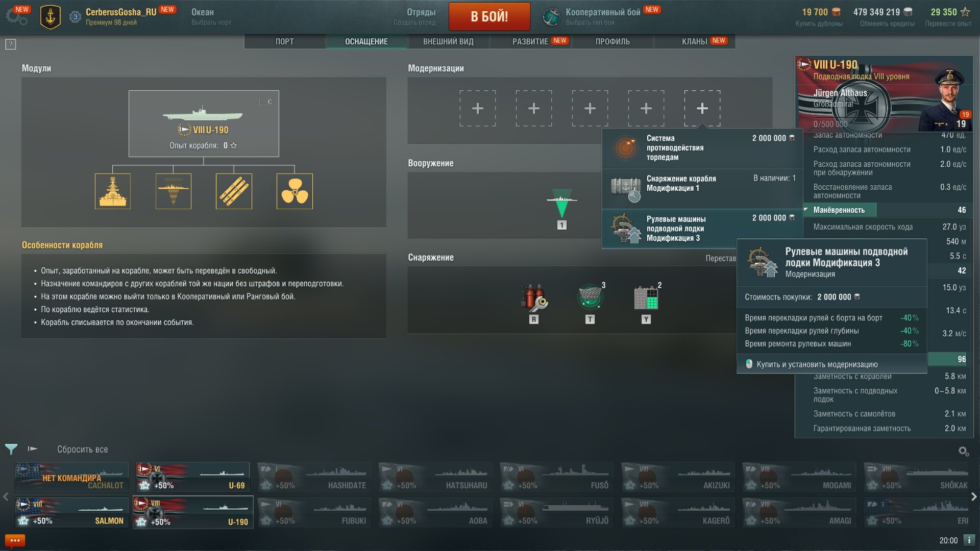Image resolution: width=980 pixels, height=551 pixels.
Task: Switch to the ПОРТ tab
Action: point(285,41)
